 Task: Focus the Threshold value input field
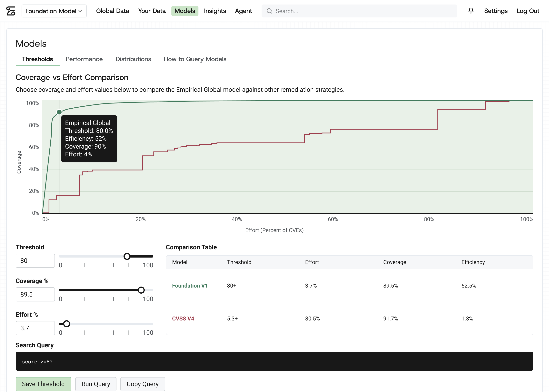(35, 261)
